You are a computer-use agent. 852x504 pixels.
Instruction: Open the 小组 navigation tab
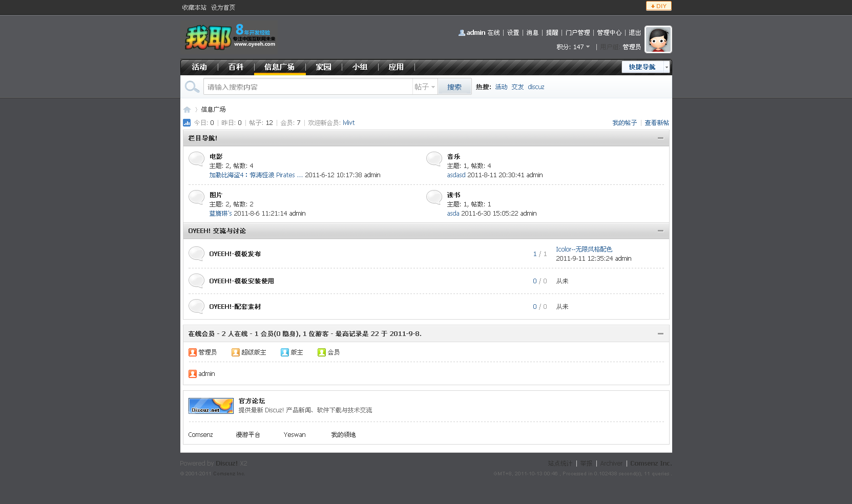coord(360,67)
